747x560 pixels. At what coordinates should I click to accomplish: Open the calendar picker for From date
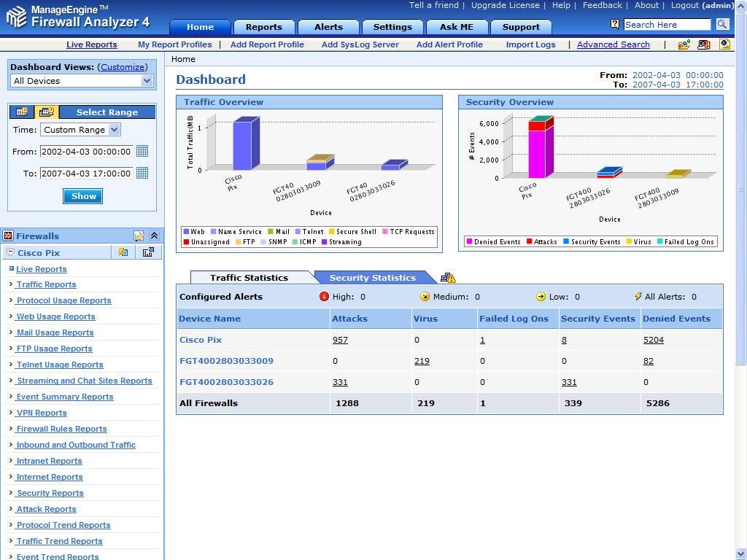click(x=142, y=152)
